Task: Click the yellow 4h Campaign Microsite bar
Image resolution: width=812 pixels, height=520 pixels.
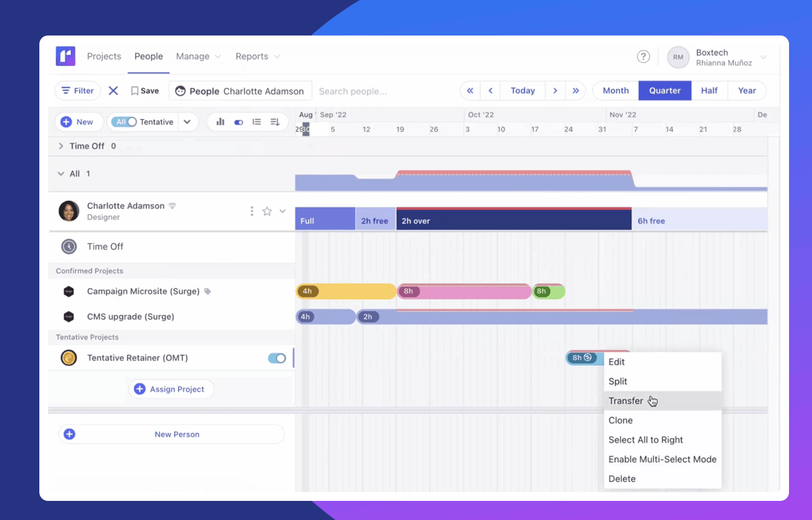Action: point(346,292)
